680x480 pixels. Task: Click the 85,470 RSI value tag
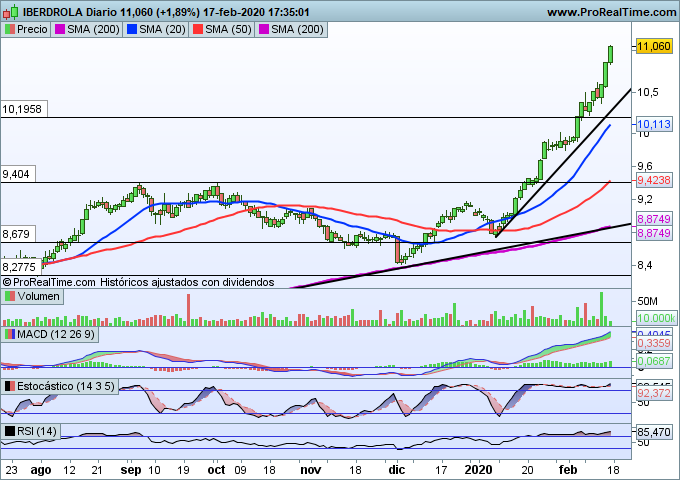[654, 432]
